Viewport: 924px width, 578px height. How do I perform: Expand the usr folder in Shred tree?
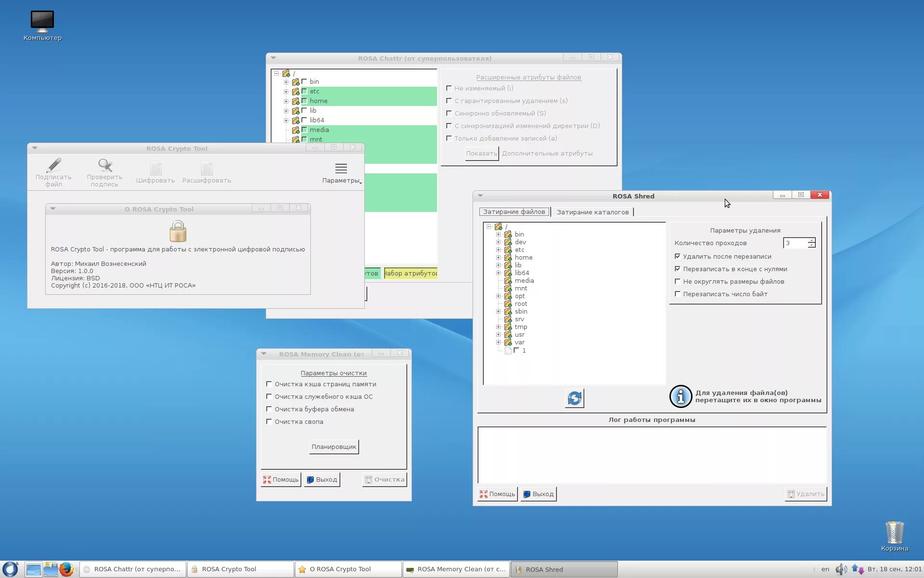point(499,335)
